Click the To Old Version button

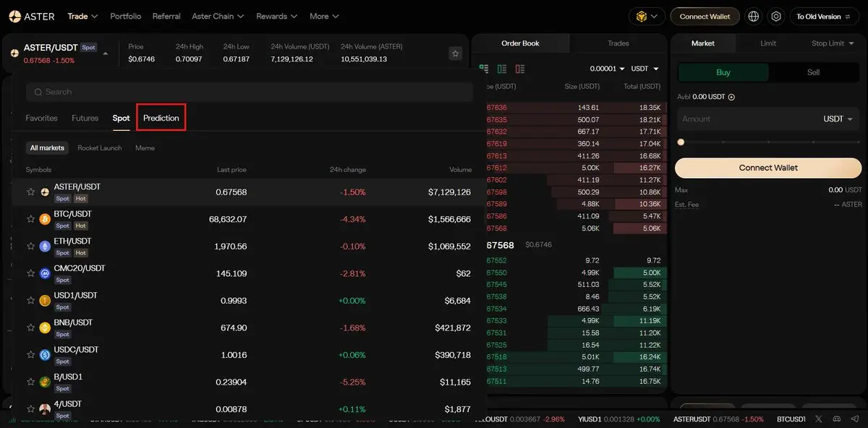(825, 16)
